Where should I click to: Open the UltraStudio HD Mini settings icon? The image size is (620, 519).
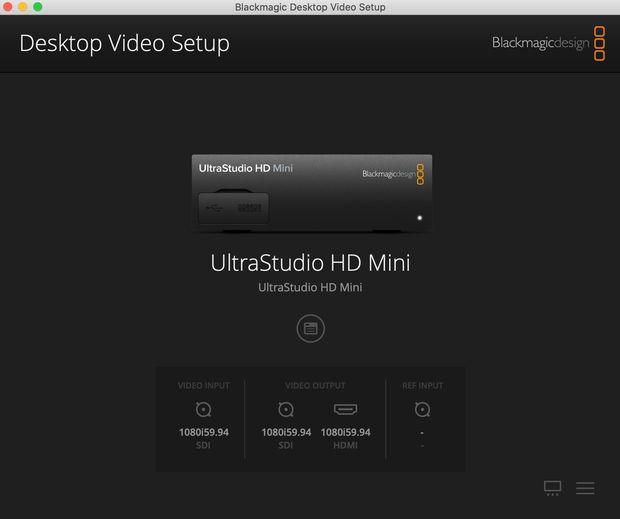(x=310, y=328)
